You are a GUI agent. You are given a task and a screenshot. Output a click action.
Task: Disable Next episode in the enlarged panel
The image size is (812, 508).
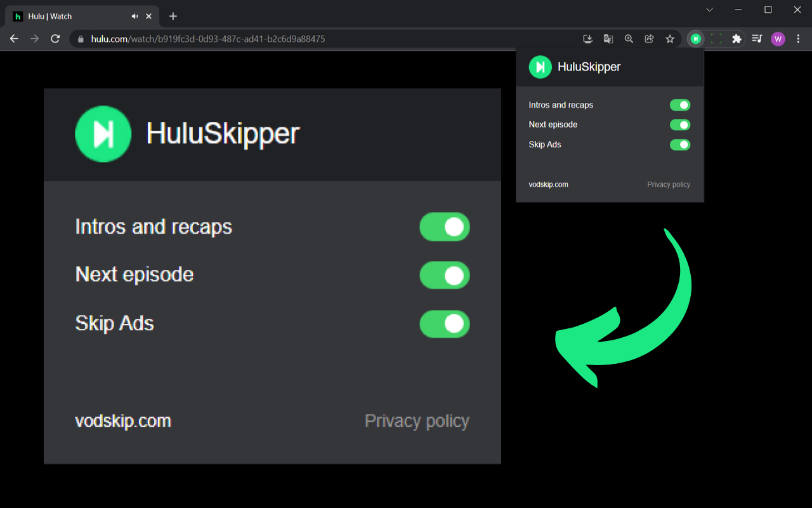coord(445,275)
